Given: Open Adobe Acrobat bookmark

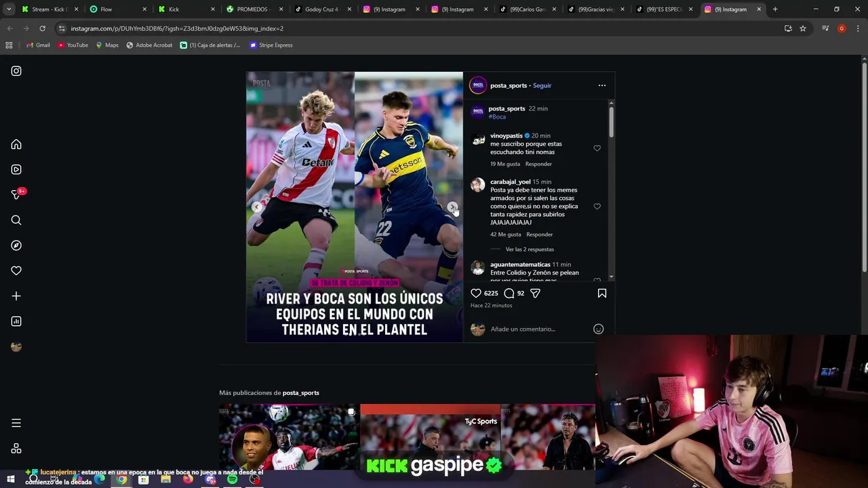Looking at the screenshot, I should 149,45.
